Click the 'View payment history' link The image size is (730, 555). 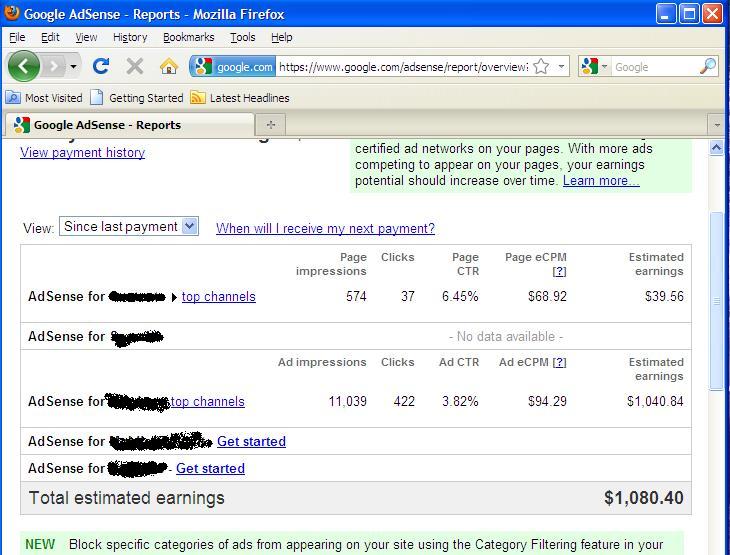[82, 153]
